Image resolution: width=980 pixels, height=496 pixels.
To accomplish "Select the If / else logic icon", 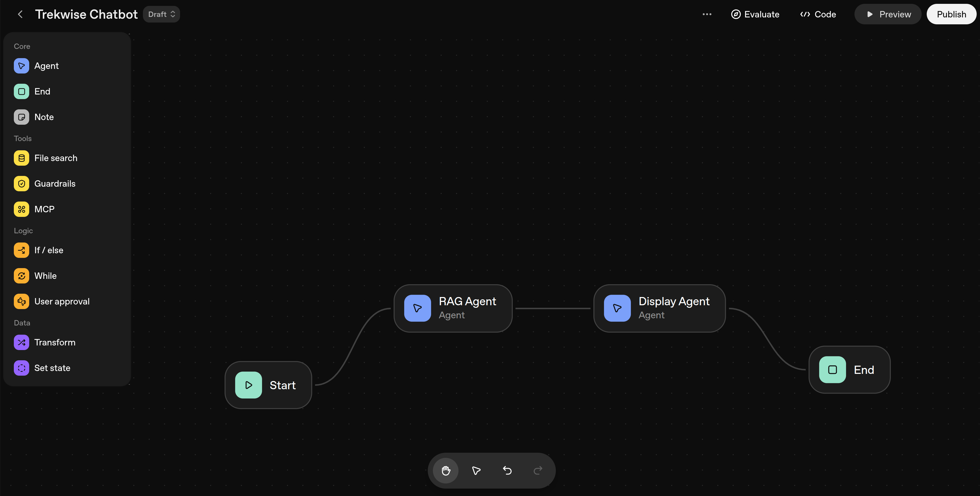I will tap(21, 250).
